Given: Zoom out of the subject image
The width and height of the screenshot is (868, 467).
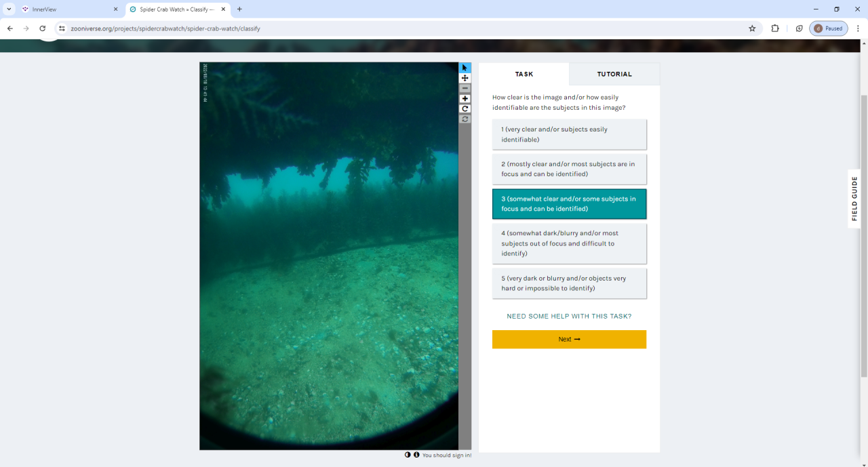Looking at the screenshot, I should tap(465, 88).
